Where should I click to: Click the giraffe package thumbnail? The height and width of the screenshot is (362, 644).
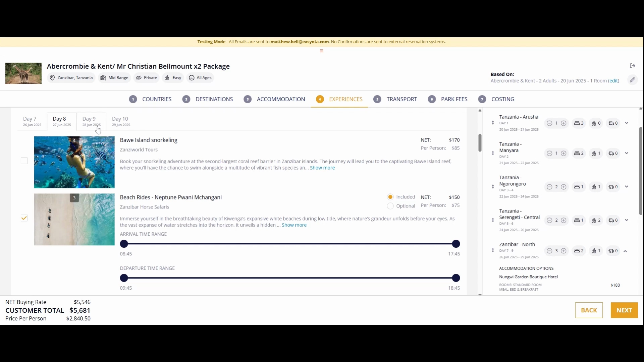click(23, 73)
